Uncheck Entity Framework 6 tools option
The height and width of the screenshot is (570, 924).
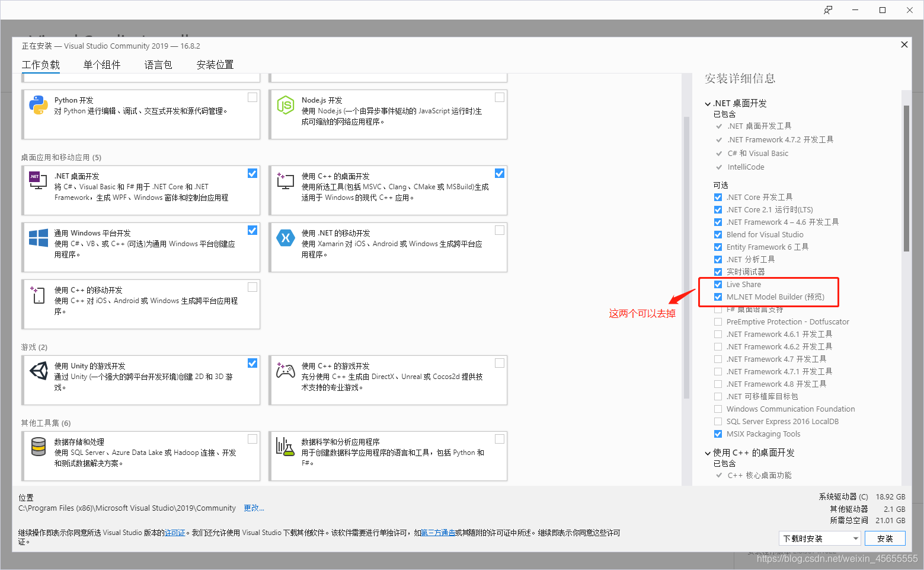coord(718,247)
